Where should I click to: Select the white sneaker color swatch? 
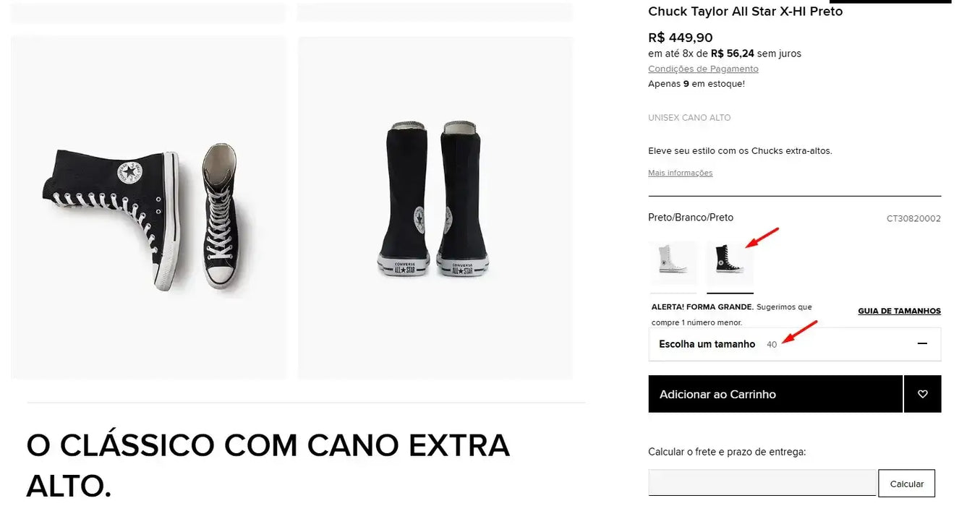673,262
